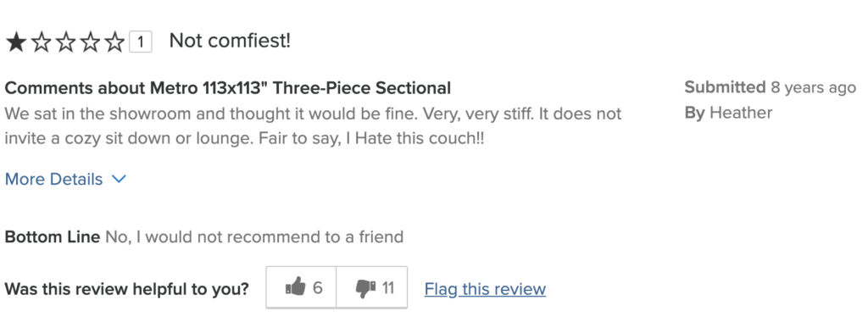The width and height of the screenshot is (868, 328).
Task: Open the More Details link text
Action: pyautogui.click(x=53, y=179)
